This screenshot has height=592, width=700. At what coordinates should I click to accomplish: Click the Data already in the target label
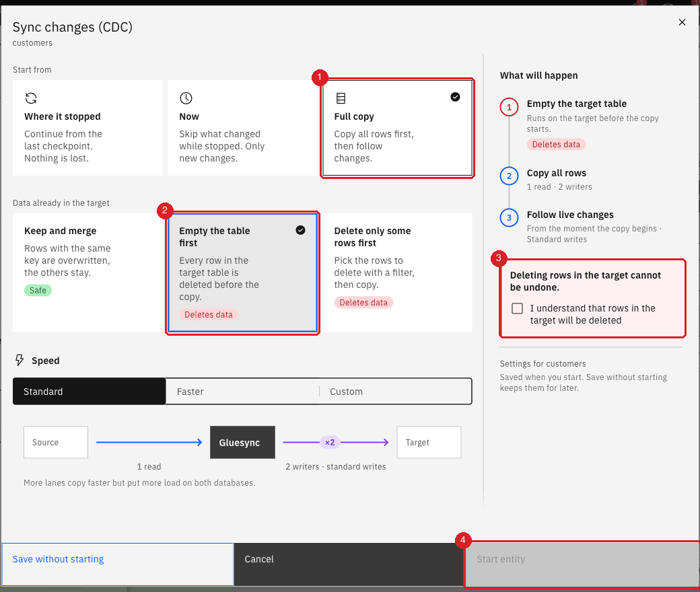pos(61,203)
